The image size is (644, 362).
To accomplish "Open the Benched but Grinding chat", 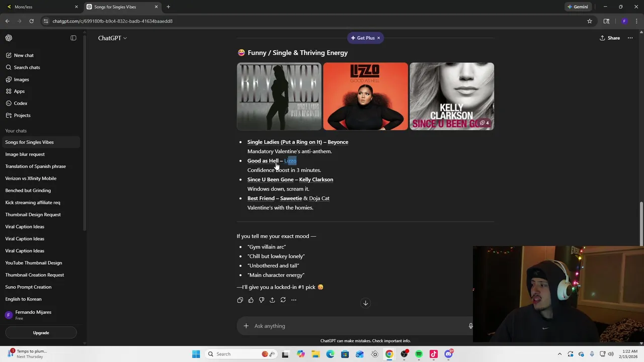I will (40, 191).
